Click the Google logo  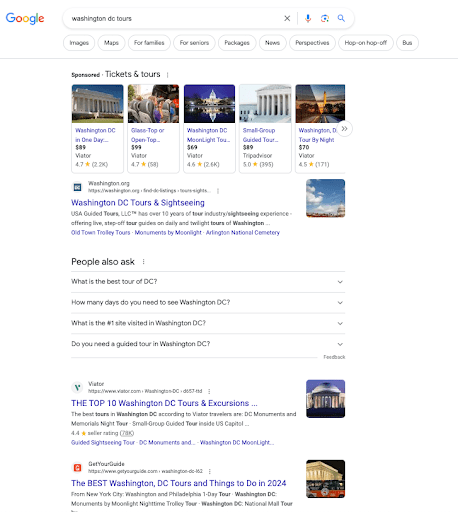(x=25, y=18)
